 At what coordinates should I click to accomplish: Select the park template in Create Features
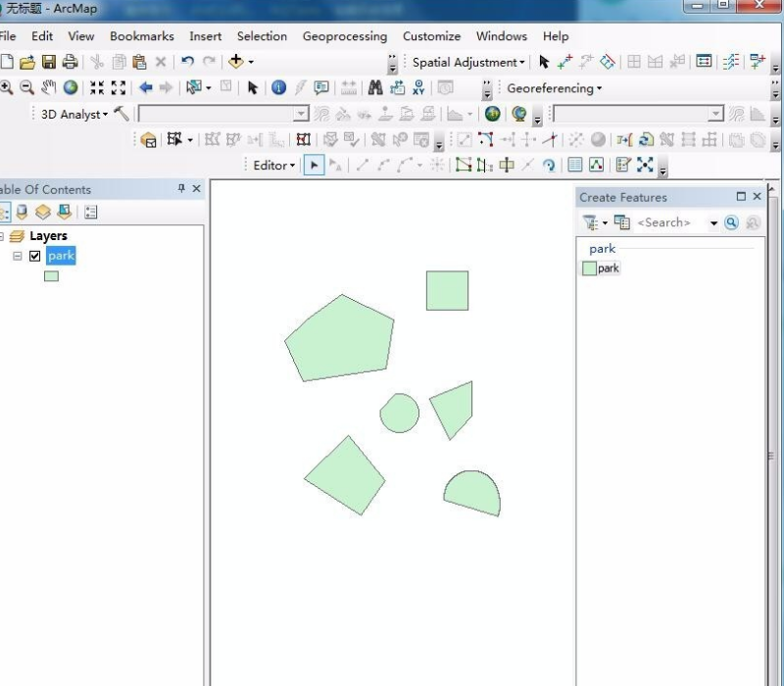tap(601, 269)
